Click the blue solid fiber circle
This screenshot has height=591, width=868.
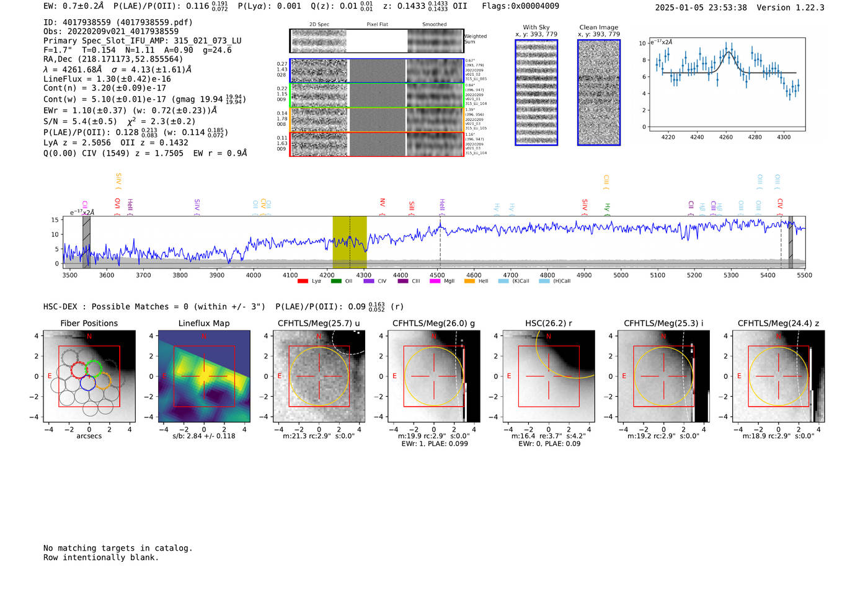coord(87,382)
